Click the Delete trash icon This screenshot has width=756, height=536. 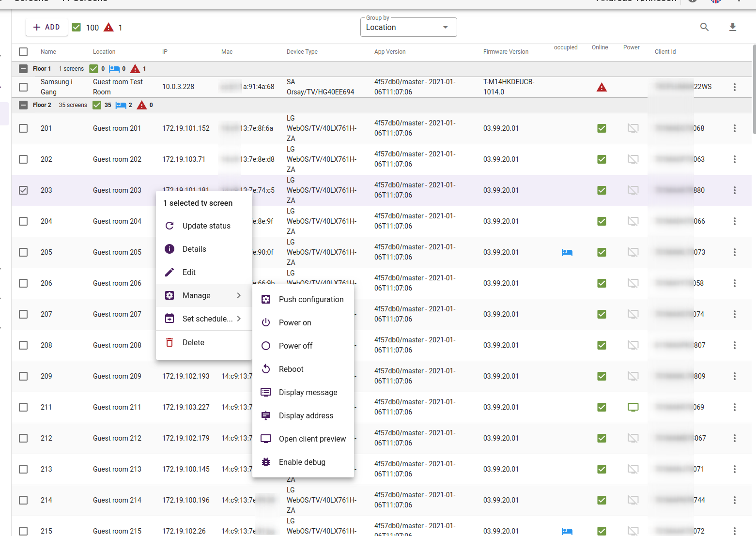[170, 342]
